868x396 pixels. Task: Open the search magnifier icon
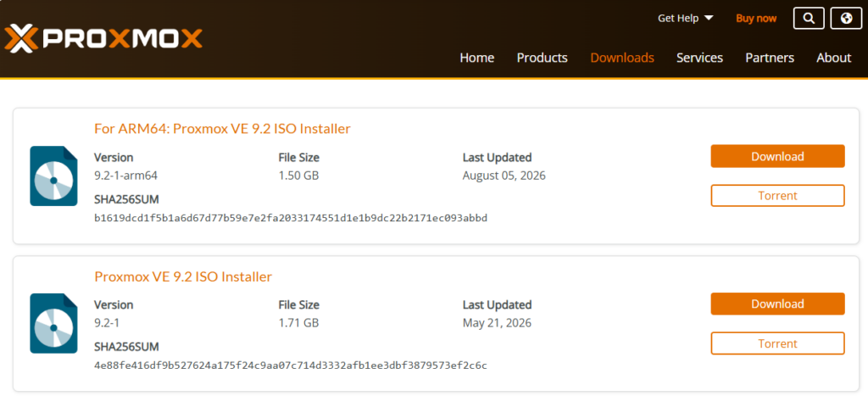(809, 19)
